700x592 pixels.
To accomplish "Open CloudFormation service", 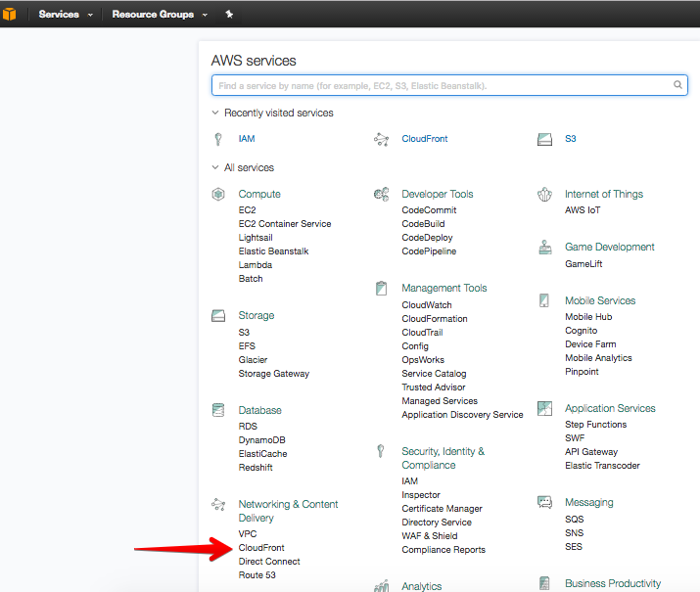I will click(x=435, y=319).
